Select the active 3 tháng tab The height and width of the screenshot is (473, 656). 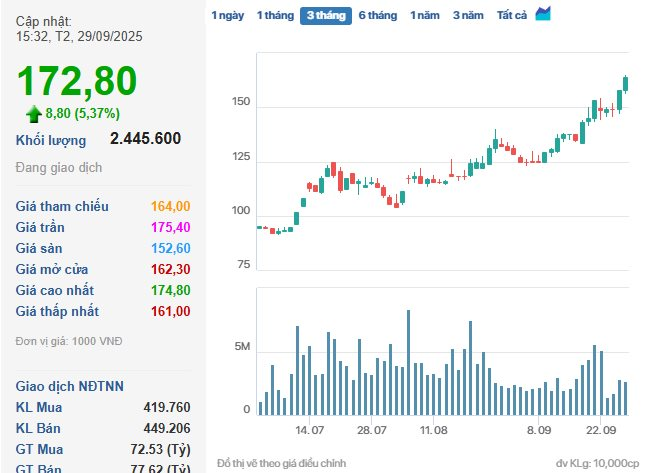coord(326,16)
